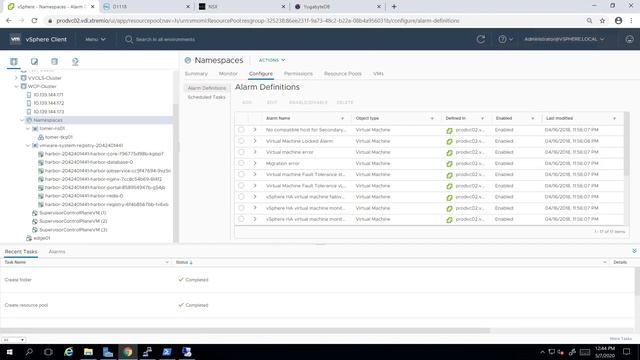Check the 'Virtual machine Fault Tolerance st...' row
Screen dimensions: 640x360
[x=241, y=174]
